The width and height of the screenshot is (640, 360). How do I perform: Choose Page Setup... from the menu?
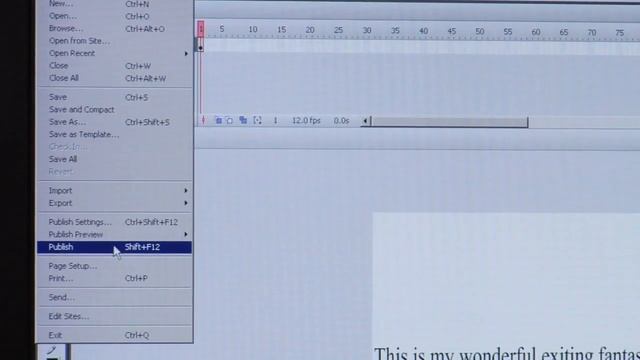click(x=113, y=266)
